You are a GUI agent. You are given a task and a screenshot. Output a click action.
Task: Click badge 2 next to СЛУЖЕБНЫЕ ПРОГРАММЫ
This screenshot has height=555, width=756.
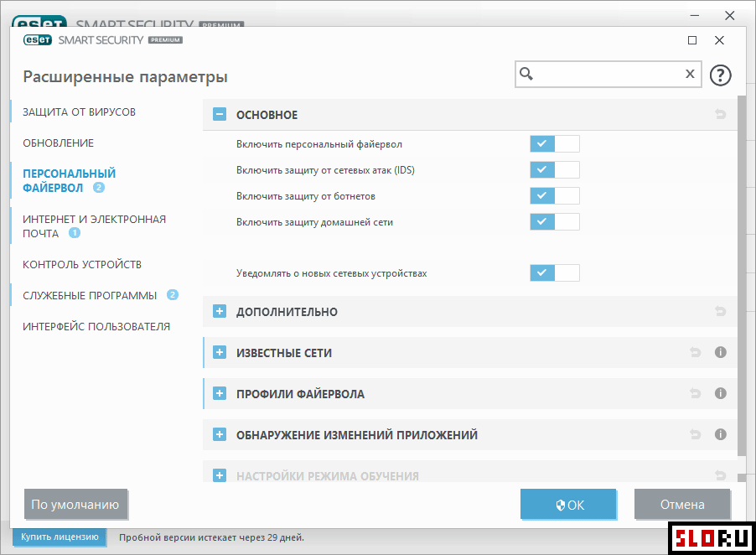coord(173,294)
